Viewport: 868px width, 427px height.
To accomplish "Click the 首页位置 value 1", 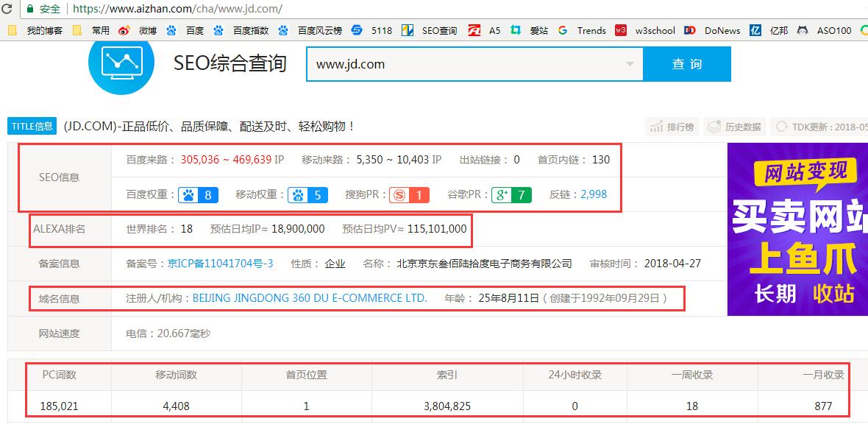I will [x=306, y=406].
